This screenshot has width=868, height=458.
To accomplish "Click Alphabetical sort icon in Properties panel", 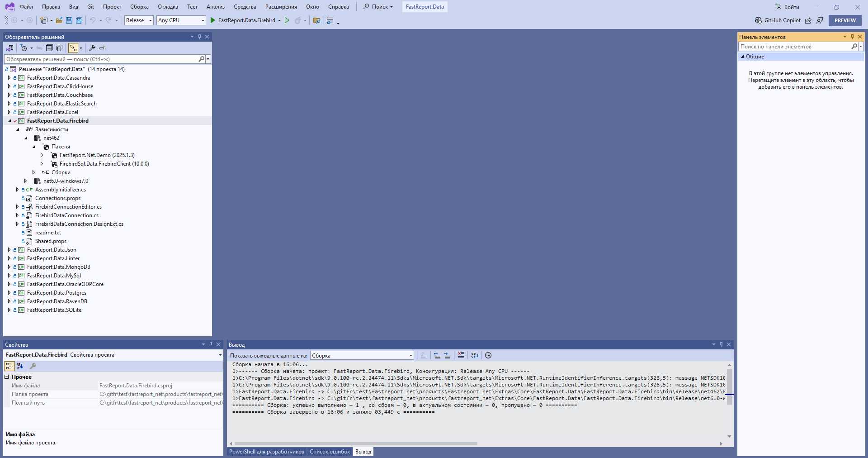I will tap(19, 366).
